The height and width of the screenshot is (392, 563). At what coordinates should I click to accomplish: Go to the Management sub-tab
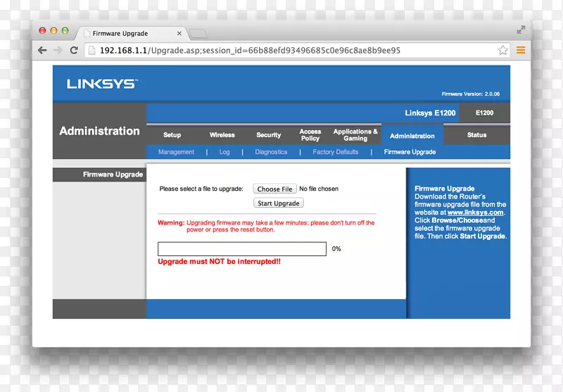(x=177, y=152)
